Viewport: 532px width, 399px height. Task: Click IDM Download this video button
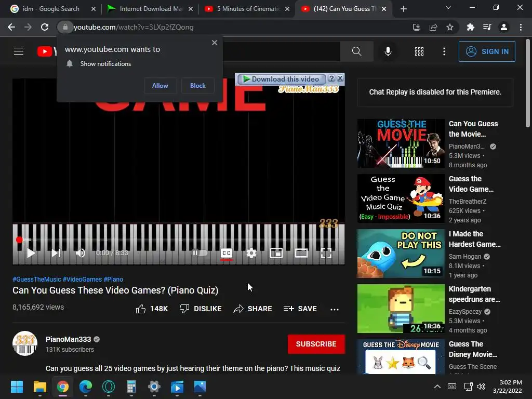(281, 79)
